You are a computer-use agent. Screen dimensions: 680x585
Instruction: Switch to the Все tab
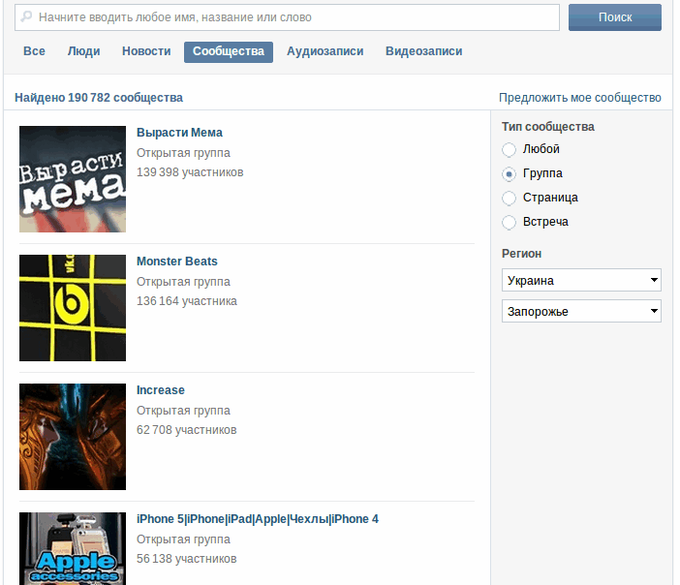[x=34, y=52]
